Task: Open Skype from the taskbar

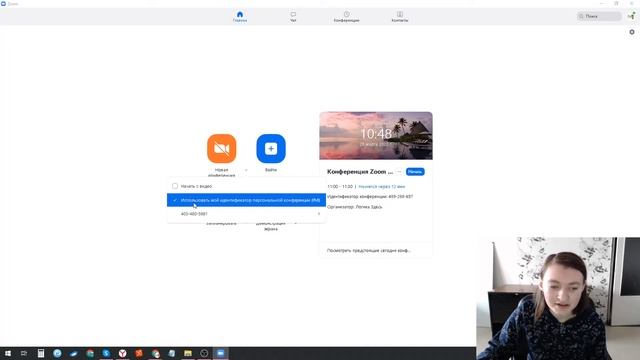Action: click(106, 353)
